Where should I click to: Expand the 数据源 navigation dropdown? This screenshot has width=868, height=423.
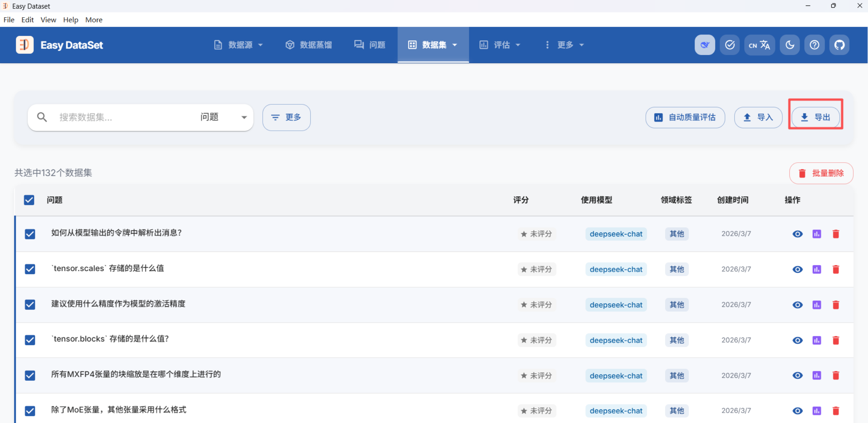[238, 45]
